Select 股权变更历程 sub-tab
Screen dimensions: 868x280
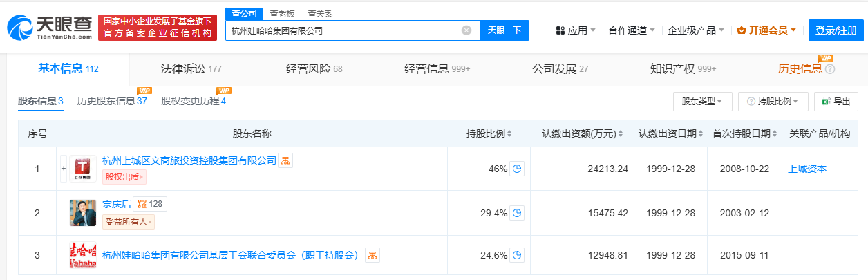(x=194, y=102)
